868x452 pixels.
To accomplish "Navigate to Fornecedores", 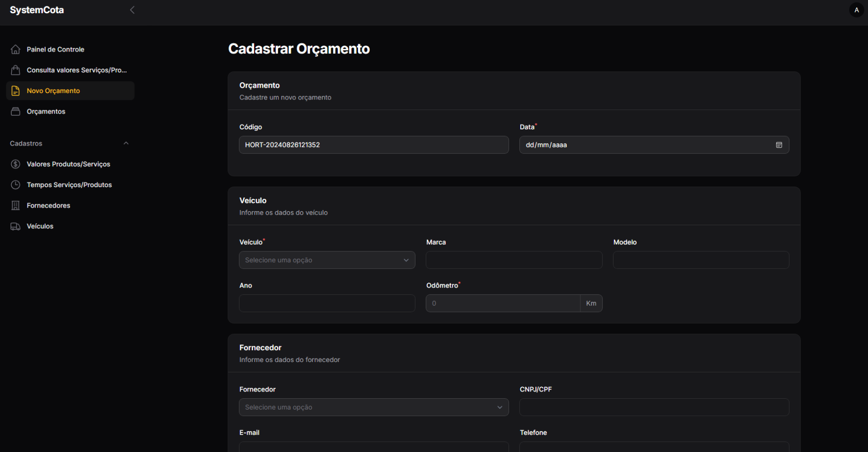I will click(x=71, y=206).
